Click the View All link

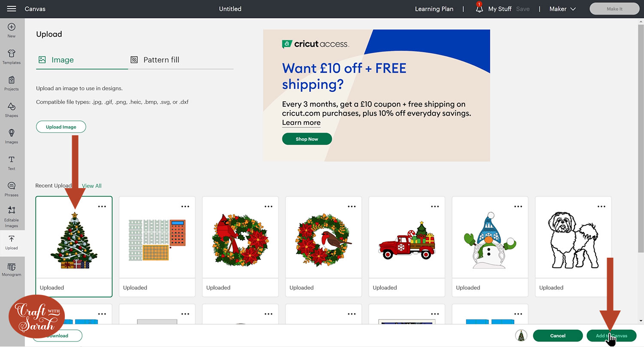[92, 186]
